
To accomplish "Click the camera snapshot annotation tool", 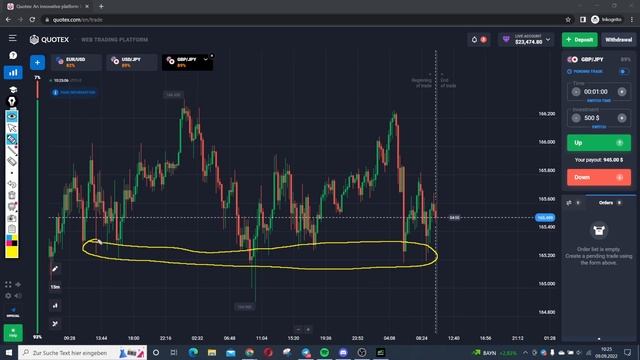I will click(x=12, y=218).
